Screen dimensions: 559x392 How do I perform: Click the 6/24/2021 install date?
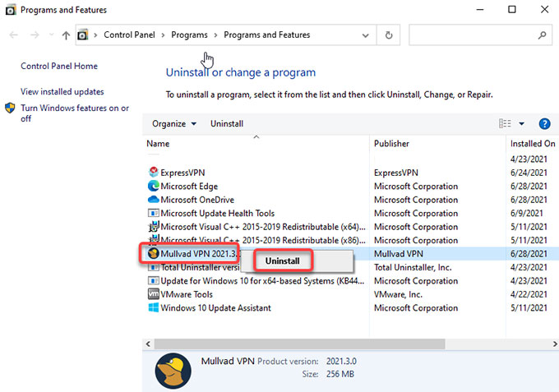pos(529,173)
